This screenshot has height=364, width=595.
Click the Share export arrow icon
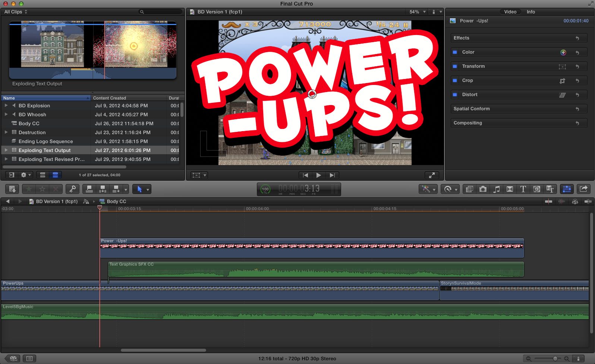coord(583,189)
